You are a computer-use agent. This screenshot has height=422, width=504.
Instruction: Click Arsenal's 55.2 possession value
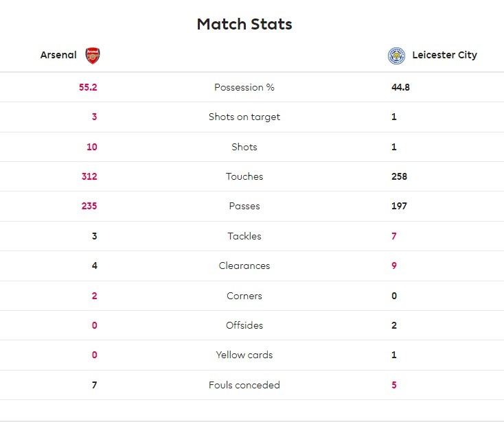point(88,87)
